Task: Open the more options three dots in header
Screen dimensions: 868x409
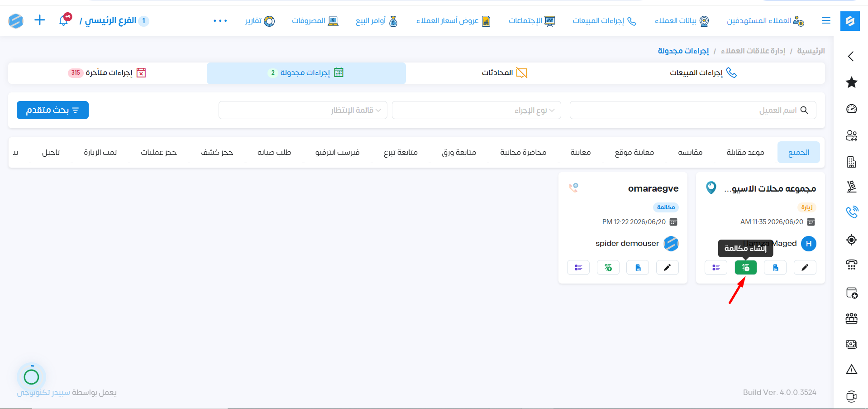Action: point(220,21)
